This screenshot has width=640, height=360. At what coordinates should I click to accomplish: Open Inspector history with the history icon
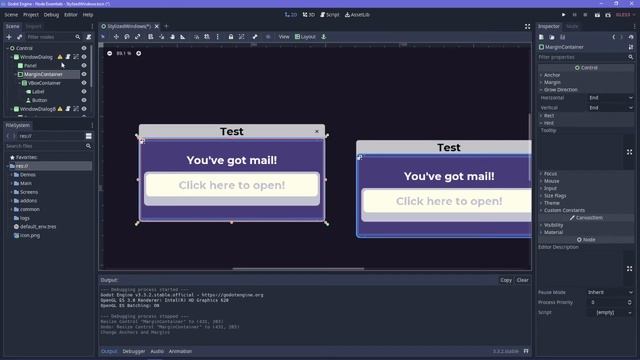[x=631, y=37]
